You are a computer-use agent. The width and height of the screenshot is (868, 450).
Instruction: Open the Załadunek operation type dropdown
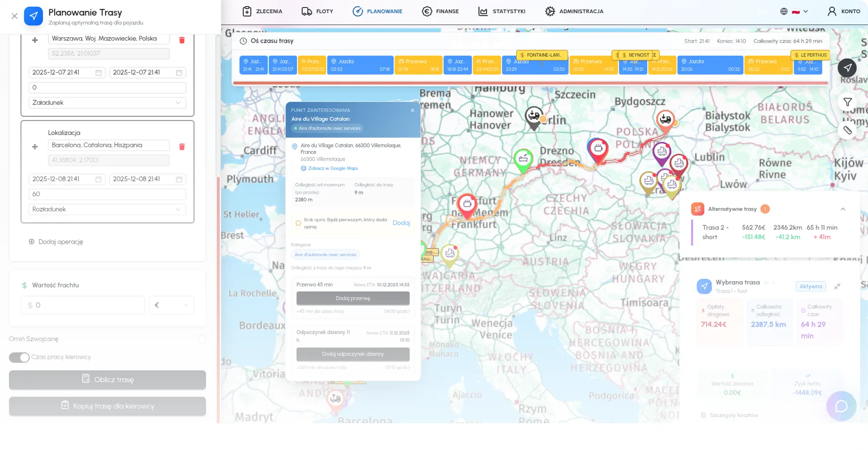(107, 103)
